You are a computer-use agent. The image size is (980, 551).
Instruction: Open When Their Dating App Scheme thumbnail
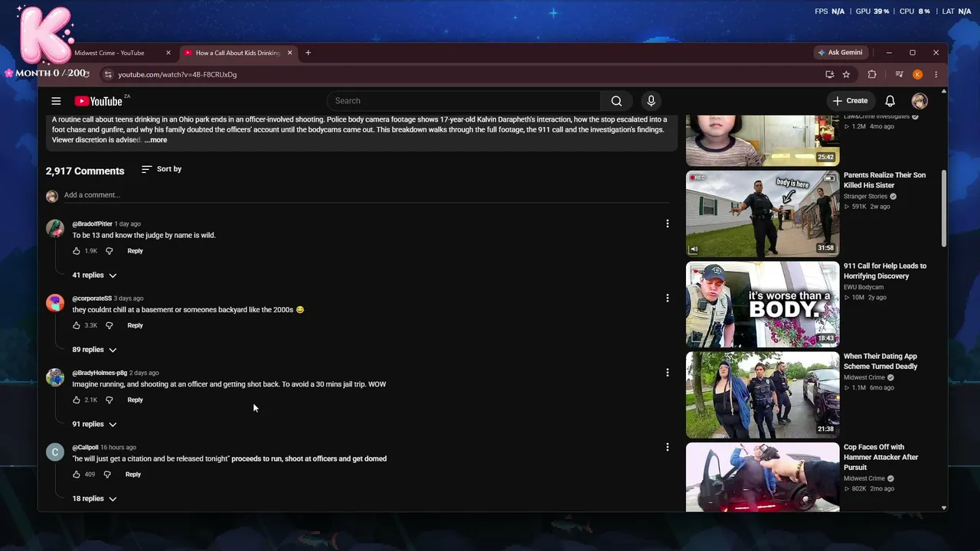[763, 395]
